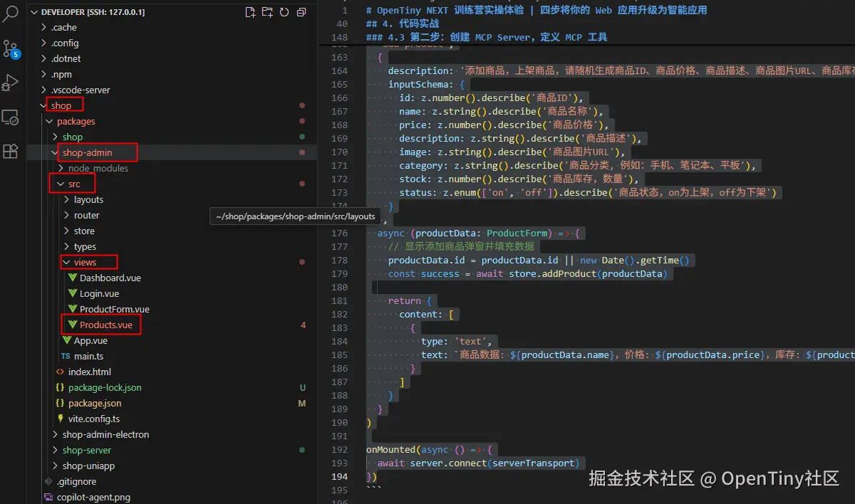Screen dimensions: 855x504
Task: Collapse the views folder
Action: click(x=67, y=262)
